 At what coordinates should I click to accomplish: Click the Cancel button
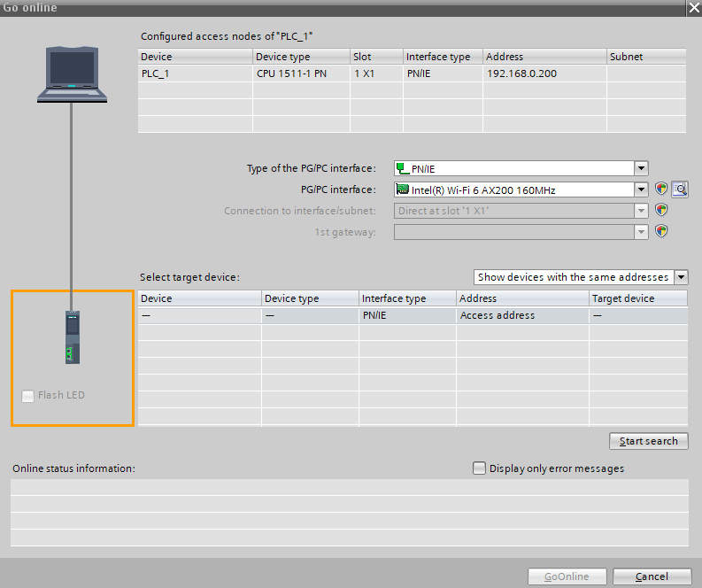tap(652, 576)
